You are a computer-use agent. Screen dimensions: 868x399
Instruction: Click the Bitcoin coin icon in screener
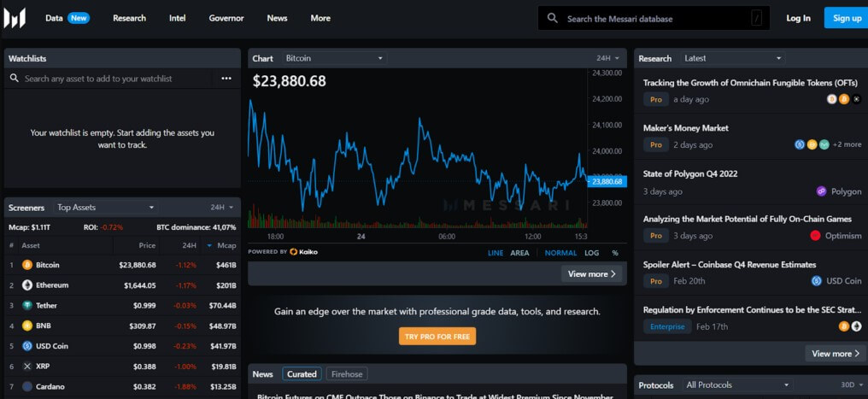click(x=27, y=265)
